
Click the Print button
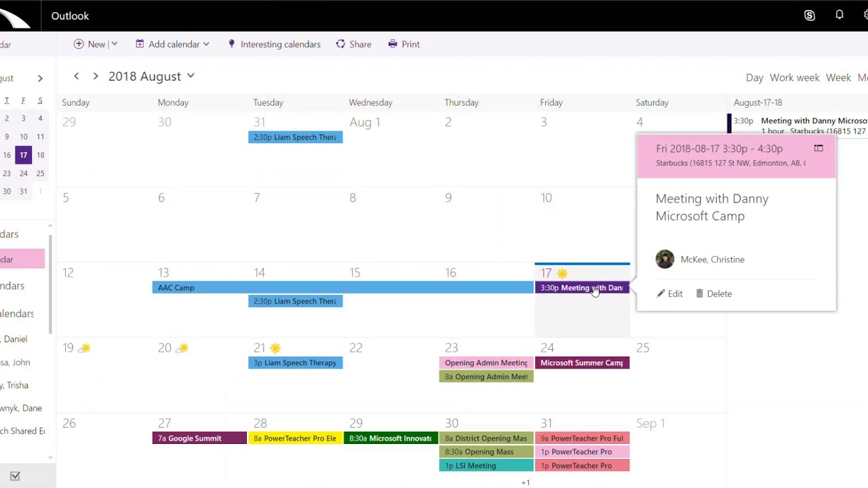[404, 44]
